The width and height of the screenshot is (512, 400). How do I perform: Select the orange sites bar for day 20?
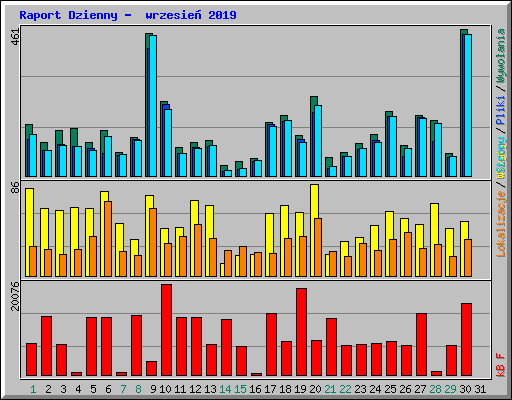pyautogui.click(x=318, y=248)
